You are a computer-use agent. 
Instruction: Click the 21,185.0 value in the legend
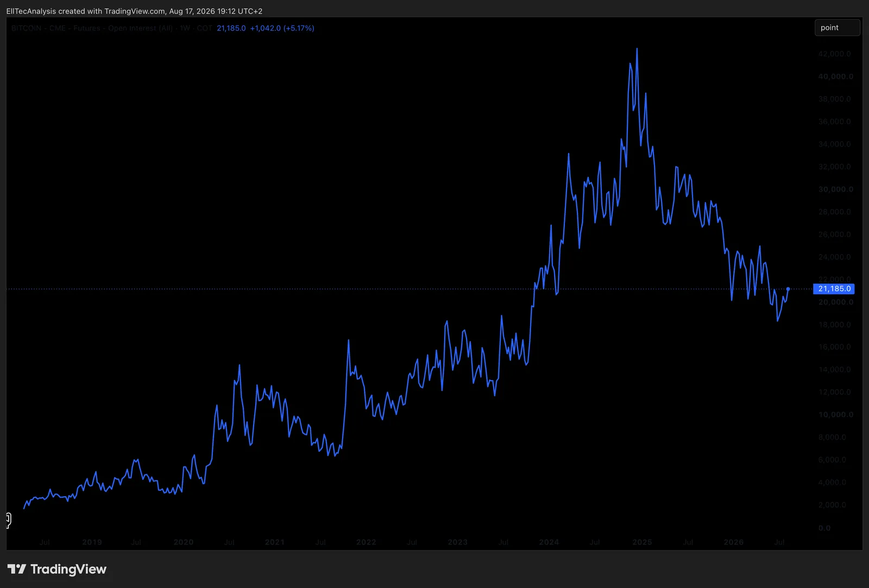pos(231,28)
